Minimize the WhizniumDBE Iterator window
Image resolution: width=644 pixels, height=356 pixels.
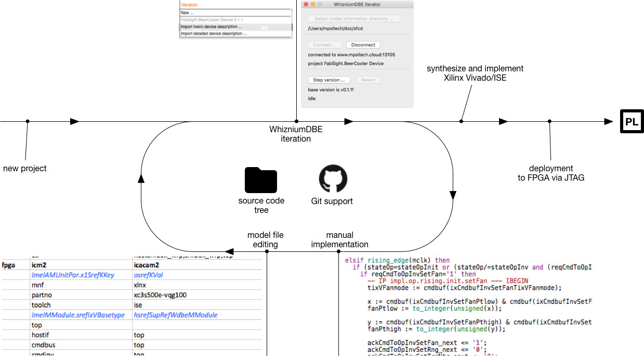(313, 4)
